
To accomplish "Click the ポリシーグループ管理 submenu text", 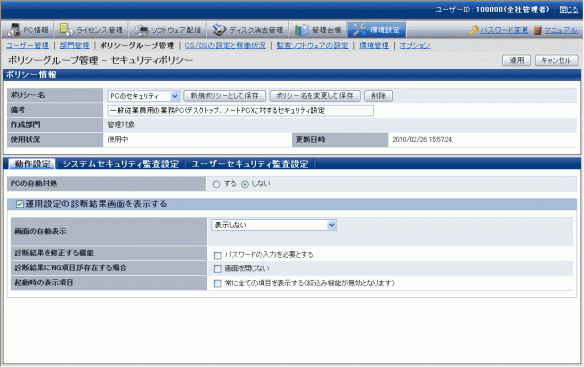I will (137, 45).
